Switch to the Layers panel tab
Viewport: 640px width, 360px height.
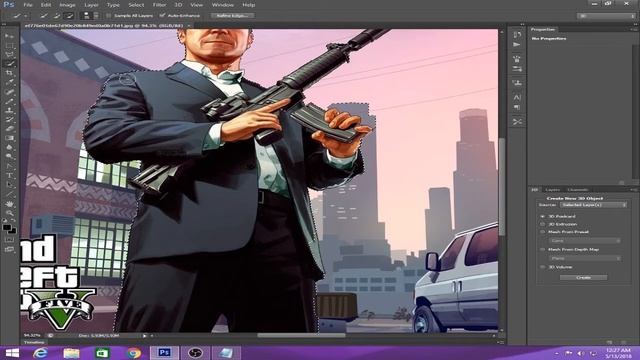point(553,190)
